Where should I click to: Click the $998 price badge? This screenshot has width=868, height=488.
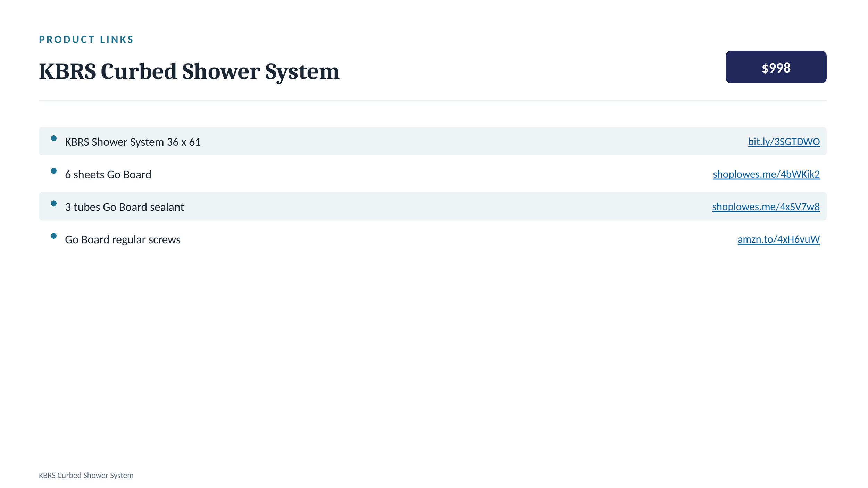point(776,67)
